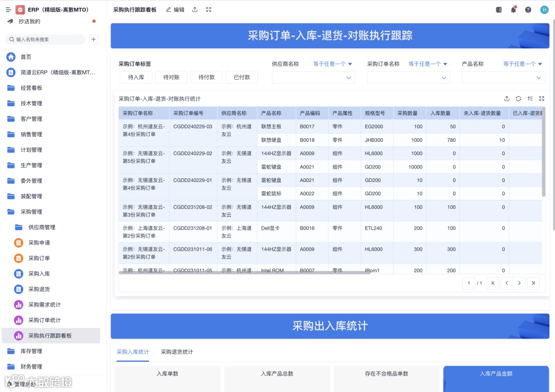This screenshot has height=392, width=555.
Task: Click the 编辑 button
Action: (x=176, y=10)
